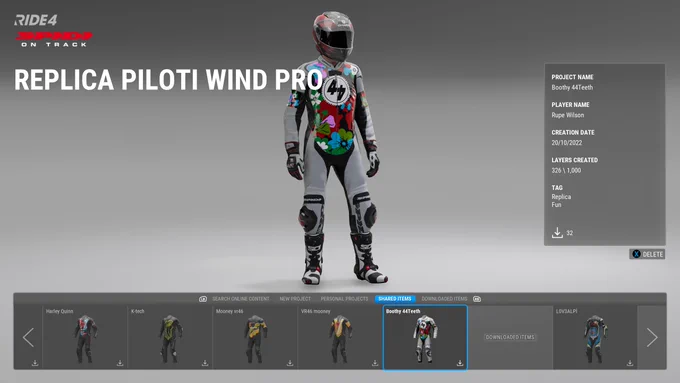Image resolution: width=680 pixels, height=383 pixels.
Task: Click the project name Boothy 44Teeth in the info panel
Action: [572, 88]
